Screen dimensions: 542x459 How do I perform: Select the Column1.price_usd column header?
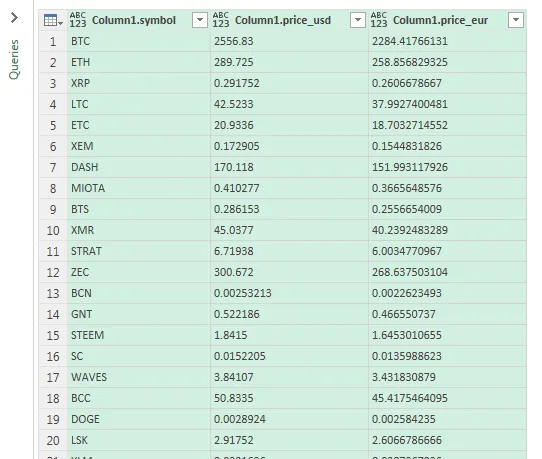click(x=289, y=20)
